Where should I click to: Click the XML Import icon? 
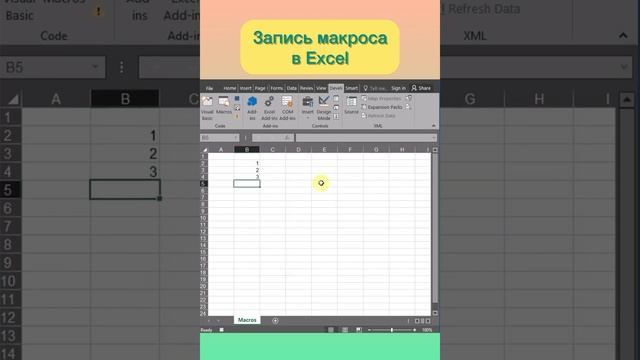(x=409, y=98)
